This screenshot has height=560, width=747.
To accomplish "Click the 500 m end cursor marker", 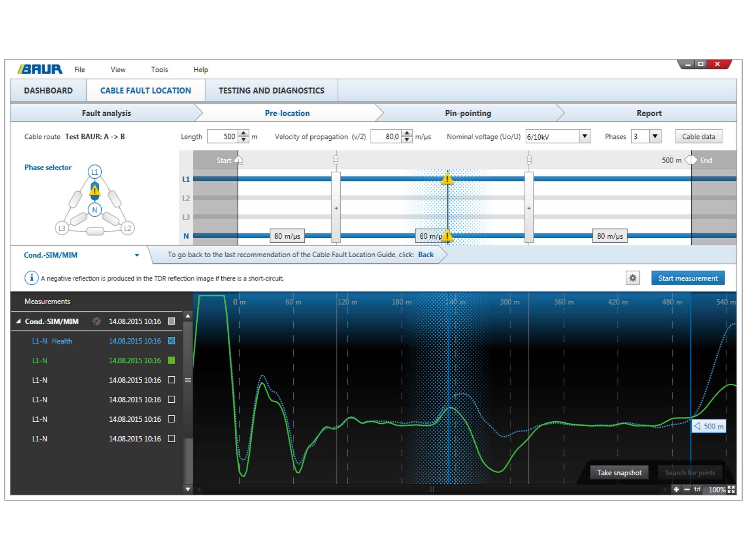I will coord(709,426).
